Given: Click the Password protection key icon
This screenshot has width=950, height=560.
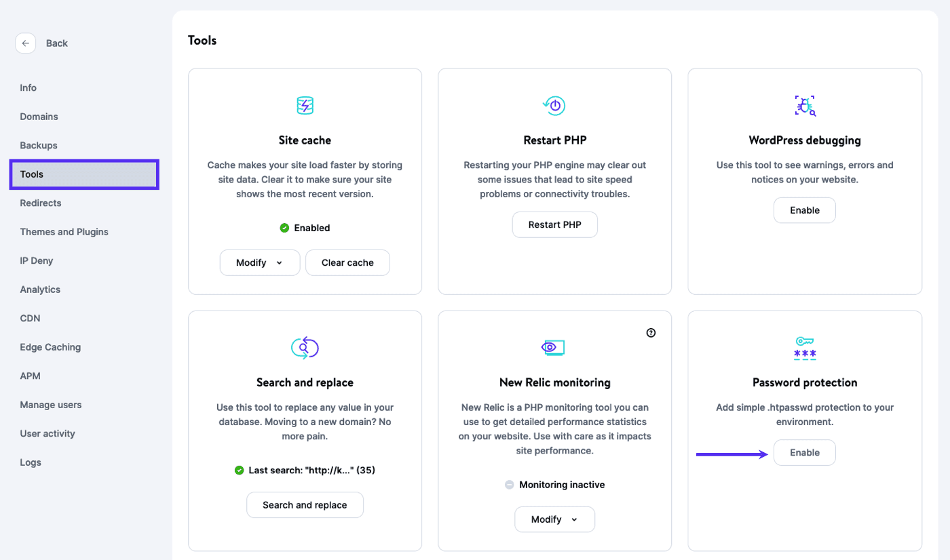Looking at the screenshot, I should (x=805, y=348).
